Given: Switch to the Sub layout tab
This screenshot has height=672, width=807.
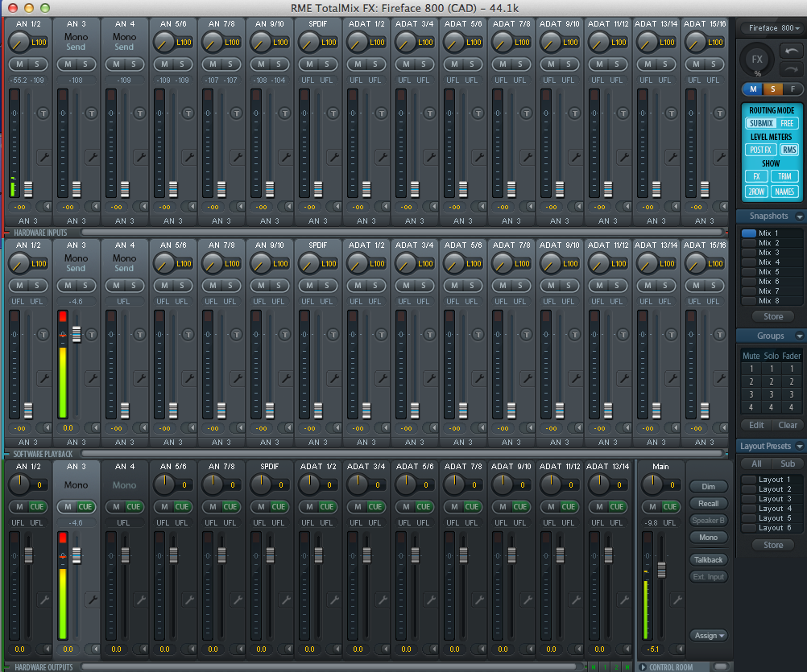Looking at the screenshot, I should [788, 464].
